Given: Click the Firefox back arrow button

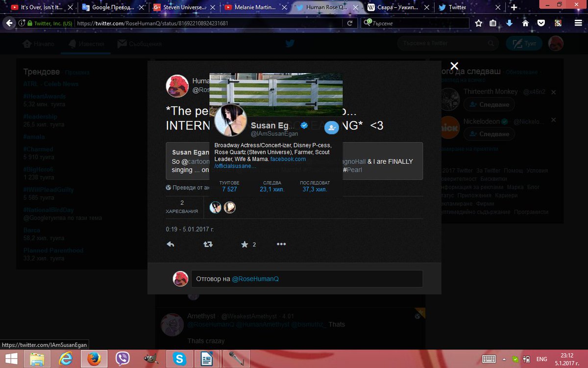Looking at the screenshot, I should (9, 23).
